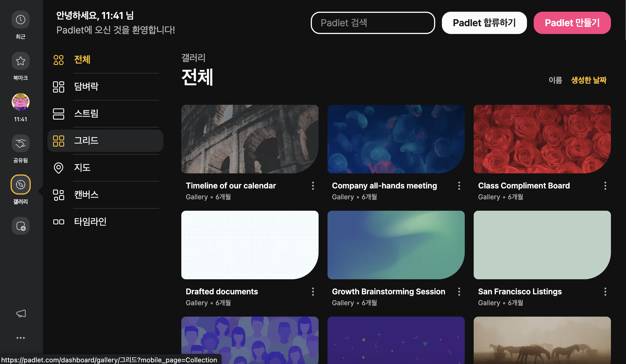626x364 pixels.
Task: Open the jellyfish thumbnail of Company all-hands
Action: click(x=396, y=139)
